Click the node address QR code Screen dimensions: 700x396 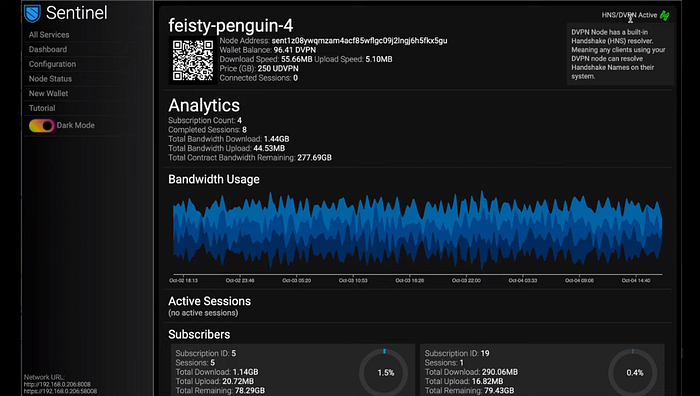pyautogui.click(x=193, y=60)
